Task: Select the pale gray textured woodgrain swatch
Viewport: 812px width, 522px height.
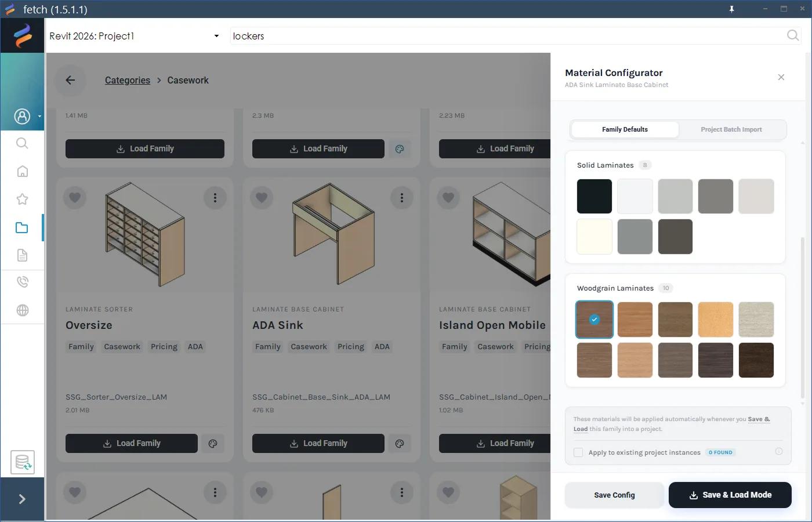Action: pos(756,320)
